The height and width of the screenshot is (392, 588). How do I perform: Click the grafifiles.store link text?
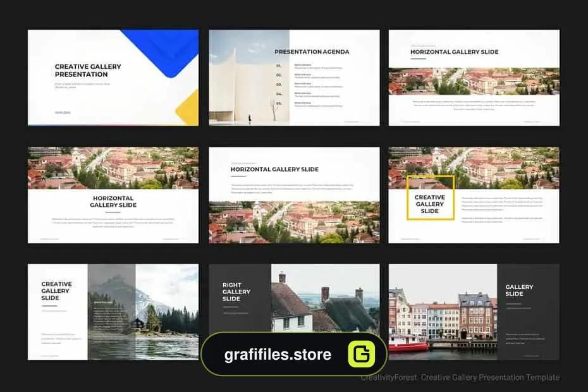pos(278,355)
